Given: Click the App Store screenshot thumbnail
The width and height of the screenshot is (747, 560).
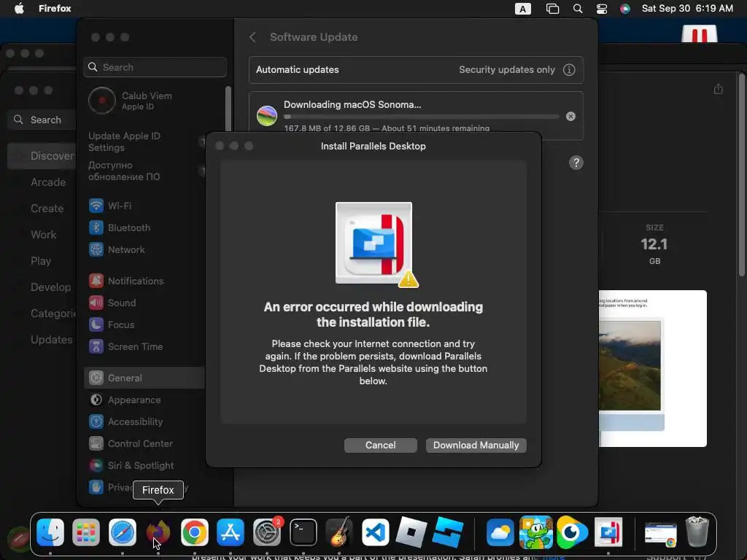Looking at the screenshot, I should tap(653, 368).
